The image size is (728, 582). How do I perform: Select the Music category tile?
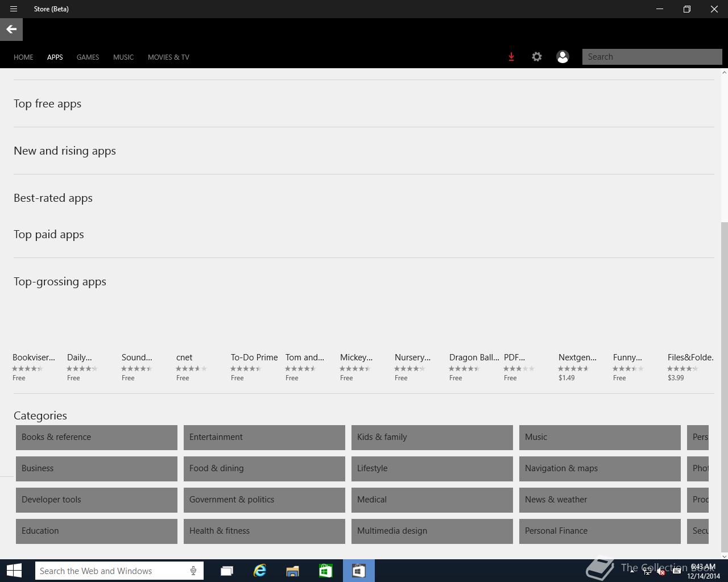(x=600, y=437)
